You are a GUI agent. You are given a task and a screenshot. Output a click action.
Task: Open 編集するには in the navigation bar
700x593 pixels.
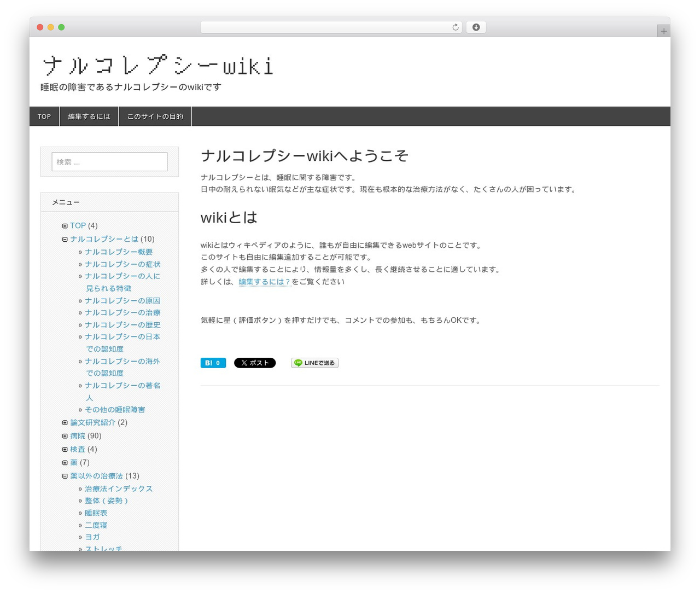89,117
